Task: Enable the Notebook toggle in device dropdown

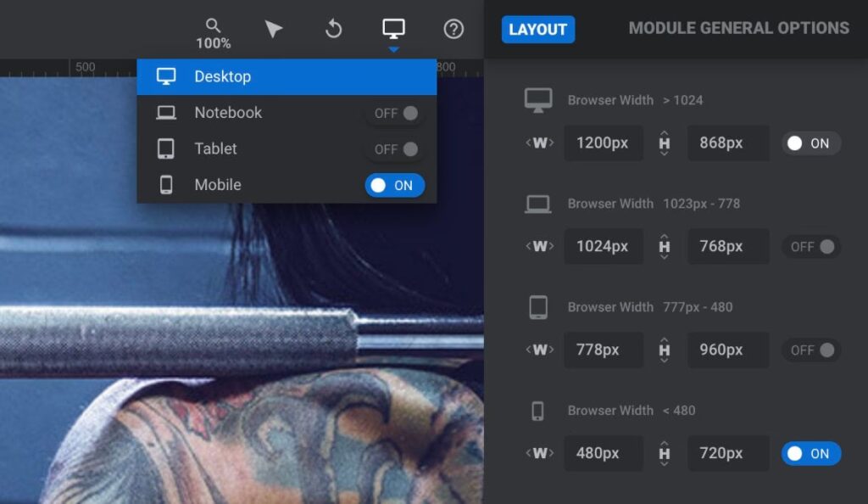Action: (x=395, y=113)
